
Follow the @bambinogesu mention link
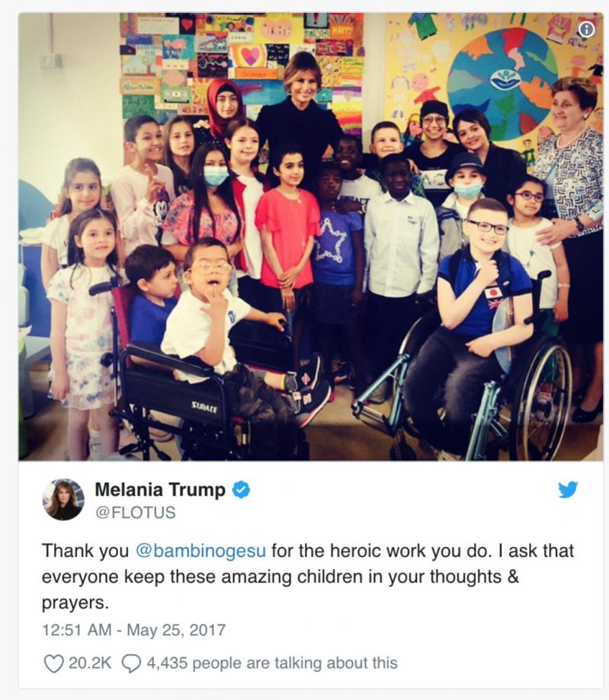pyautogui.click(x=200, y=551)
